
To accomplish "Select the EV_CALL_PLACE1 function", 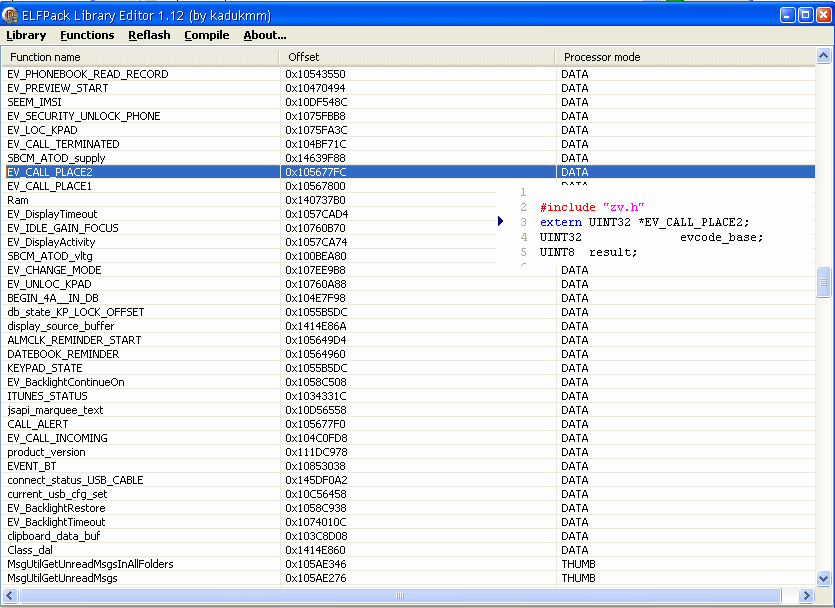I will 408,186.
